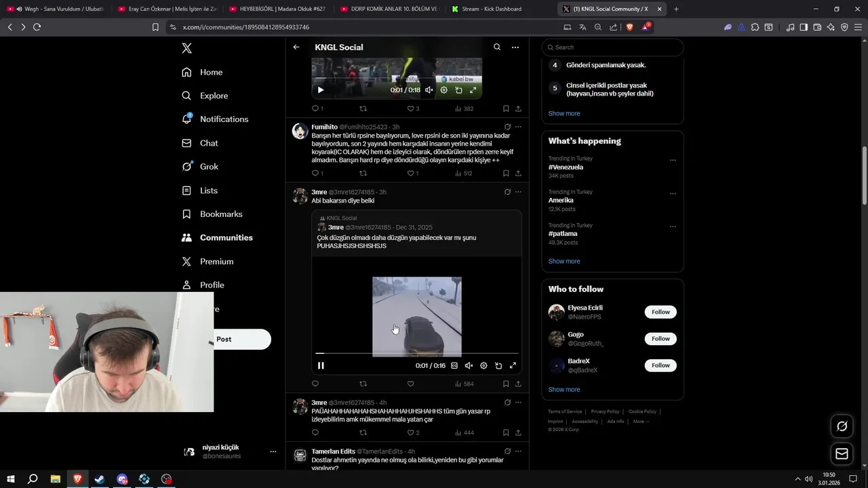
Task: Like Fumihito's post
Action: [412, 174]
